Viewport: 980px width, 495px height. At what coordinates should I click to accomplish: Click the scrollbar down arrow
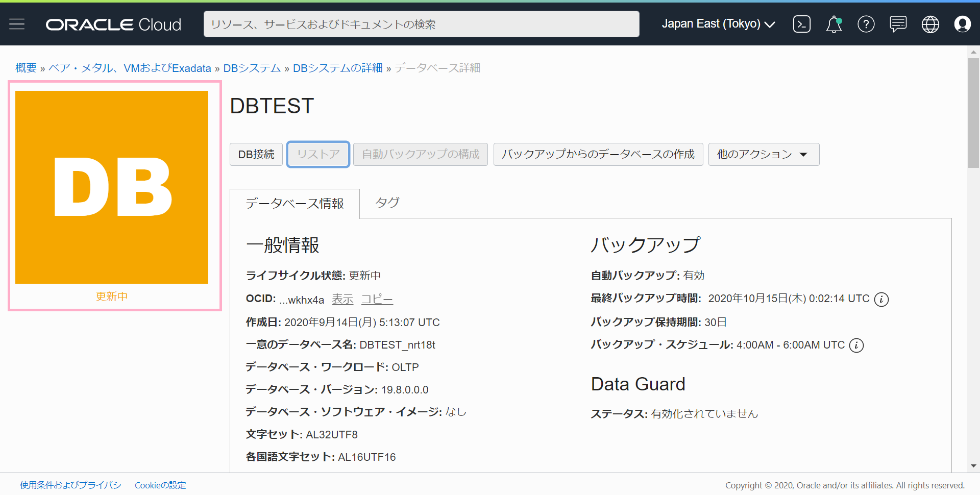[x=973, y=466]
